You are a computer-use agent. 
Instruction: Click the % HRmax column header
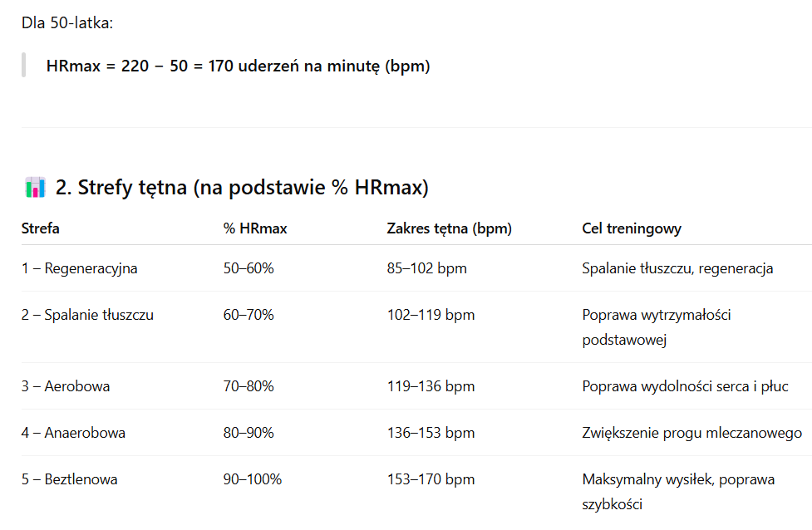click(x=255, y=228)
